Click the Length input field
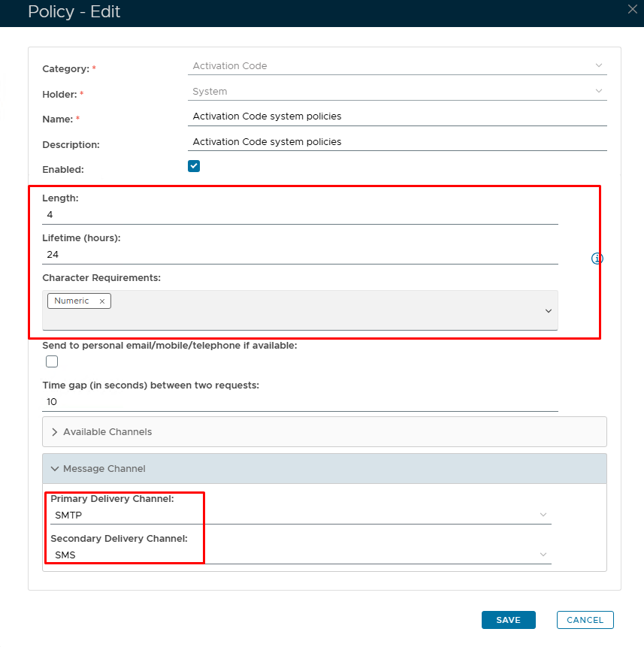Viewport: 644px width, 647px height. point(301,215)
